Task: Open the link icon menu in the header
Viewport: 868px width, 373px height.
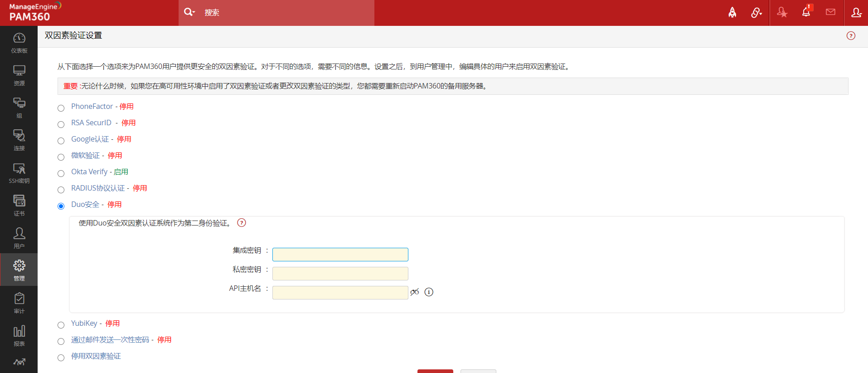Action: pos(756,12)
